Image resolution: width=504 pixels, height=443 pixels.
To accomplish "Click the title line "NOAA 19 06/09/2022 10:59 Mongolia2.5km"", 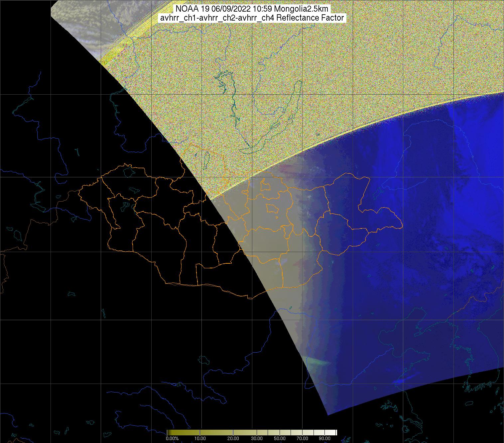I will (252, 9).
